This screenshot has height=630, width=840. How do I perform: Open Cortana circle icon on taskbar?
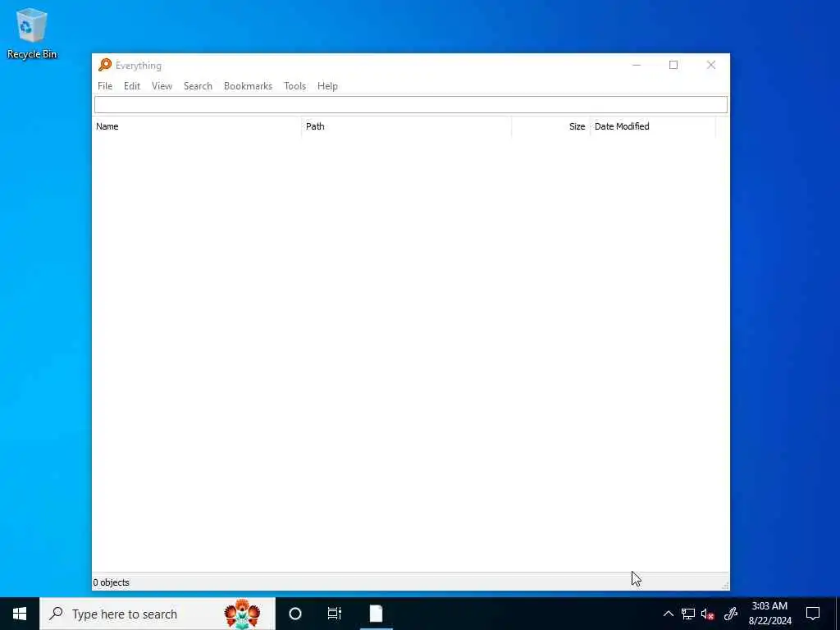click(x=295, y=614)
